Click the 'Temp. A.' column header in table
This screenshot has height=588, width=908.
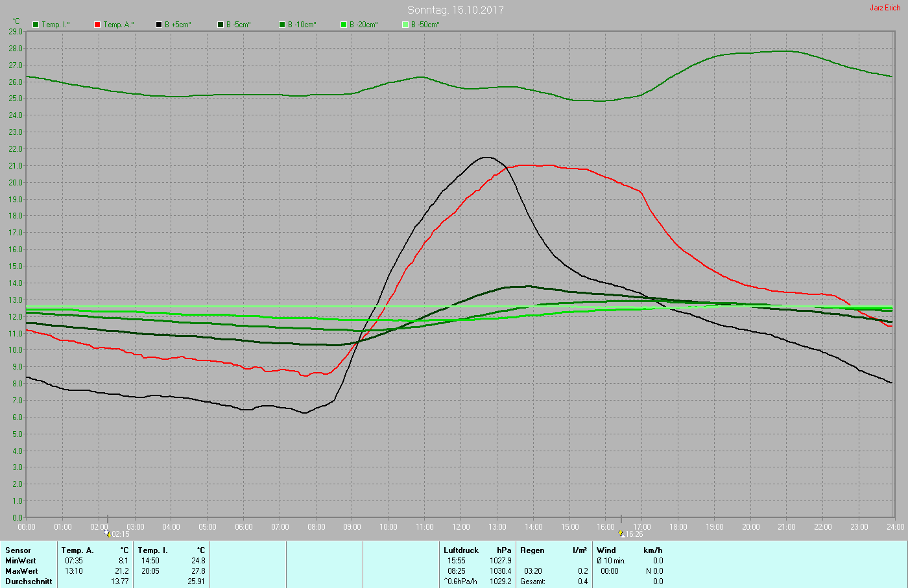[78, 550]
